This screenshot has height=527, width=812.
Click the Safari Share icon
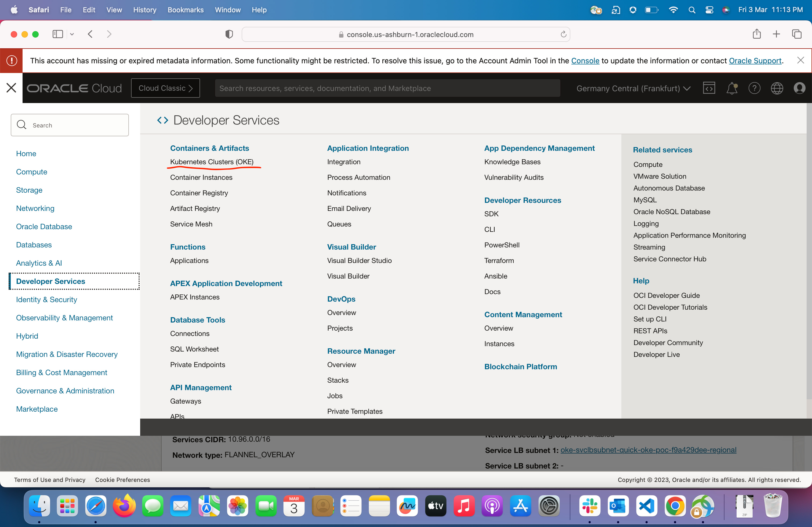756,34
